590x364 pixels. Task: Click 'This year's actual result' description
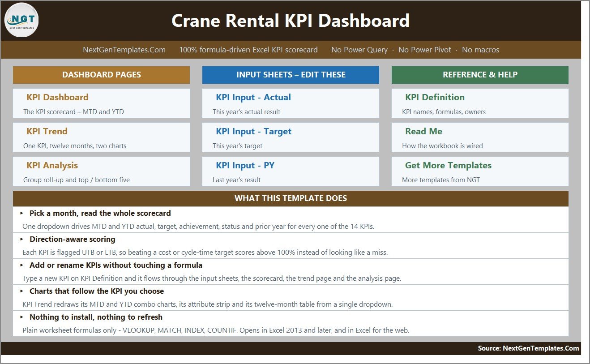pos(247,112)
